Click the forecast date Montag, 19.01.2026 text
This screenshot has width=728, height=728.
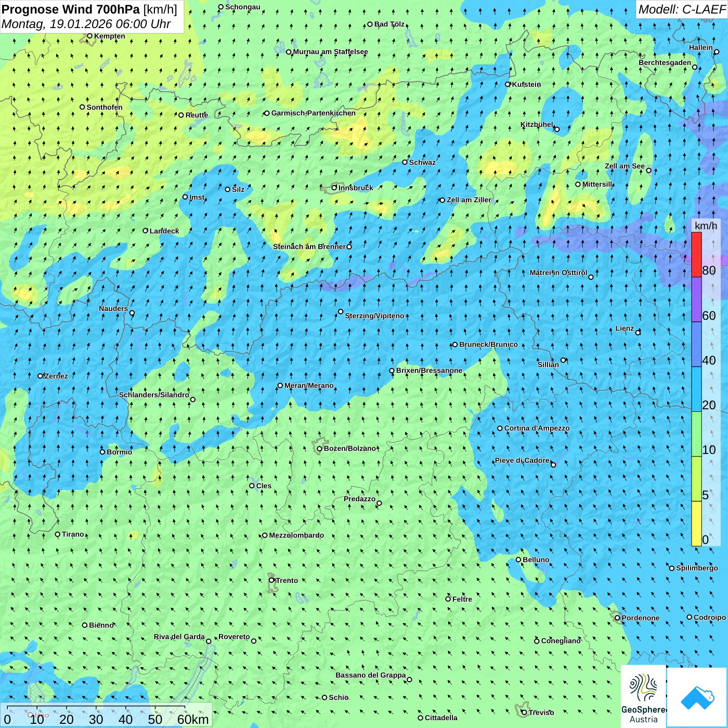click(x=86, y=24)
